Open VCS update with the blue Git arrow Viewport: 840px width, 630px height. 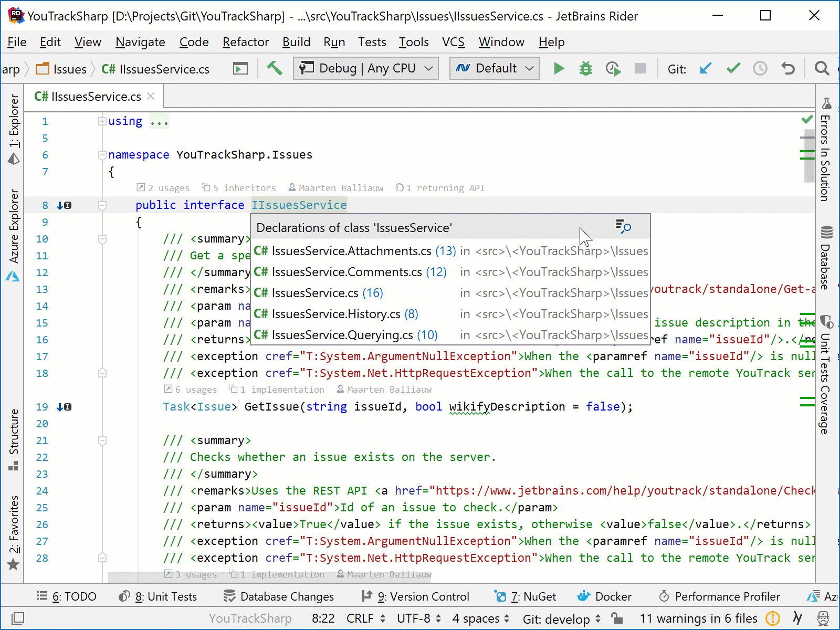click(706, 68)
